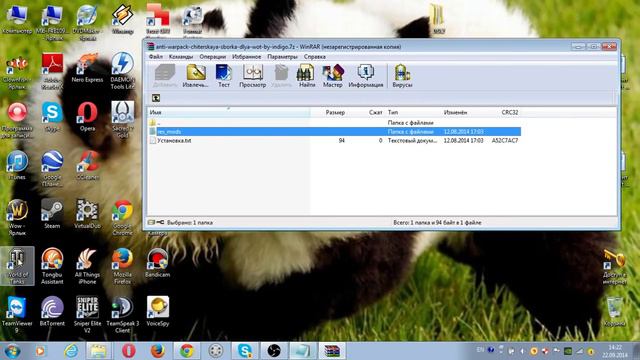Open Internet Explorer from the taskbar
The image size is (640, 360).
pyautogui.click(x=71, y=351)
